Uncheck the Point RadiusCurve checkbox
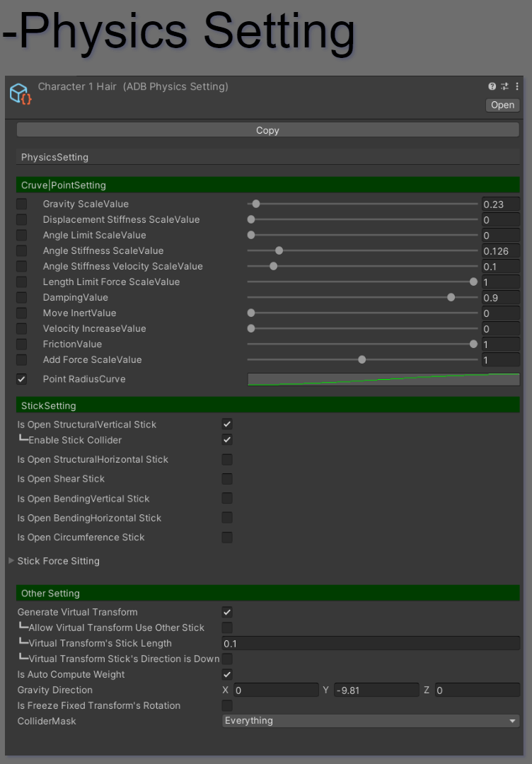Screen dimensions: 532x764 coord(22,379)
